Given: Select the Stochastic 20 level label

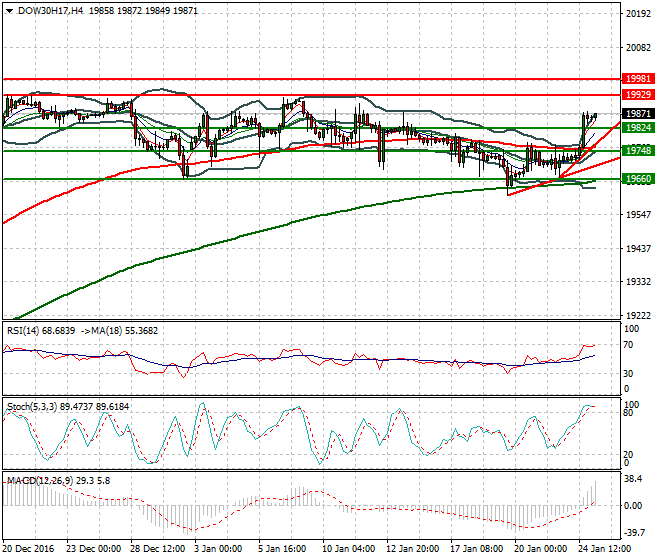Looking at the screenshot, I should coord(628,455).
